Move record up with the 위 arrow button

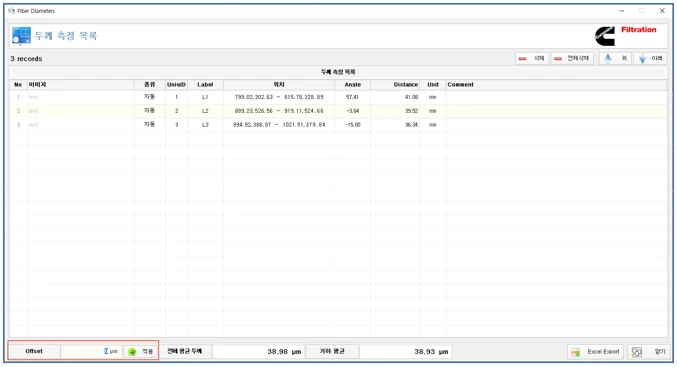[x=616, y=58]
